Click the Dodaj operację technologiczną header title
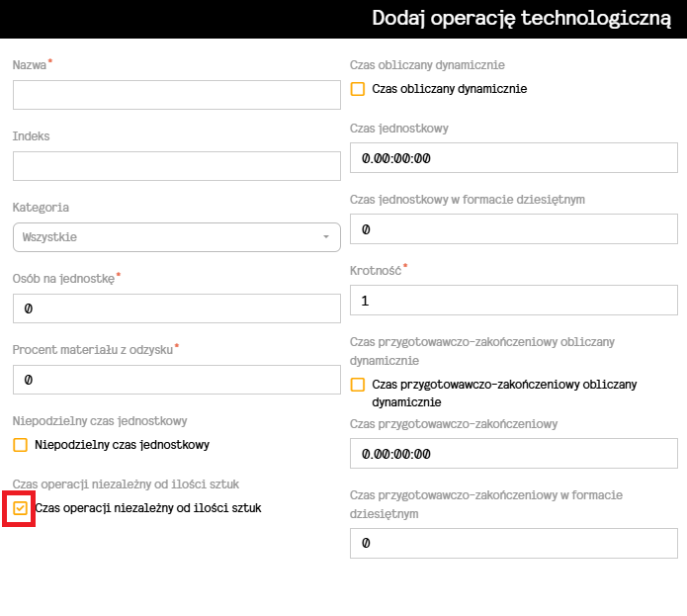687x616 pixels. (x=521, y=19)
